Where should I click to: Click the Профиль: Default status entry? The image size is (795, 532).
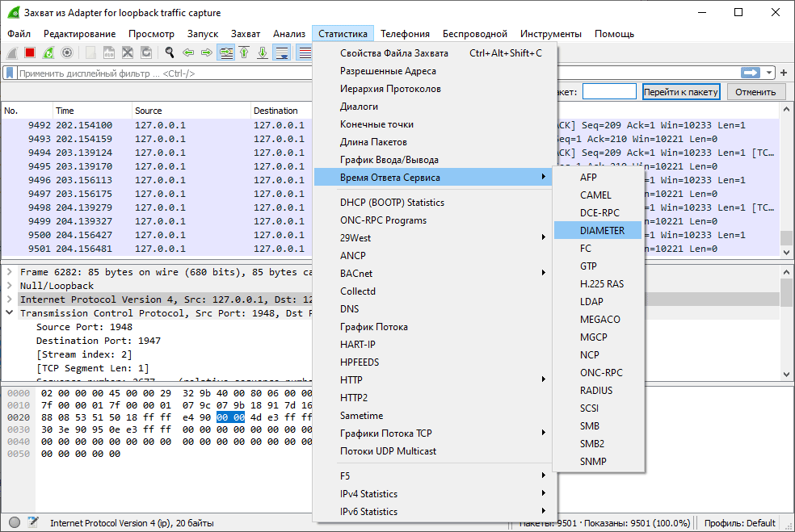coord(740,523)
